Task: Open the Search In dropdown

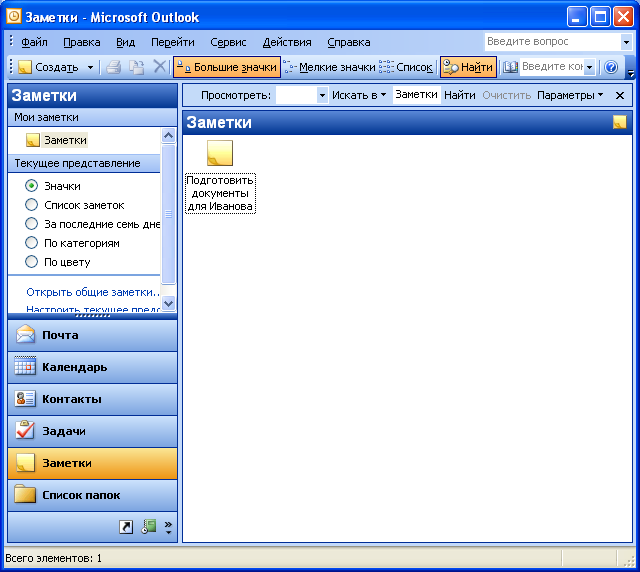Action: 359,95
